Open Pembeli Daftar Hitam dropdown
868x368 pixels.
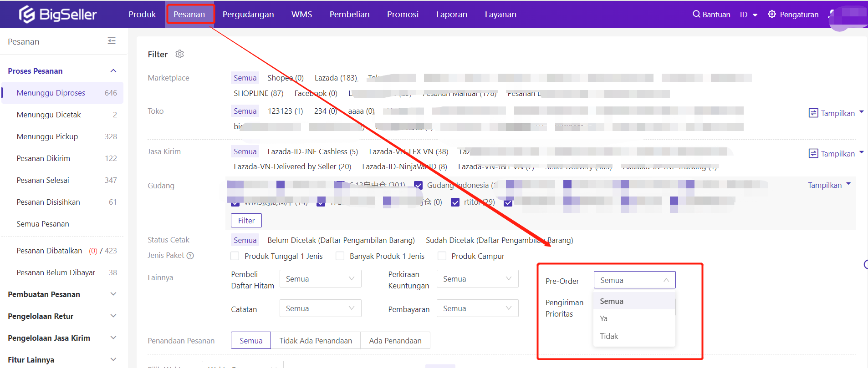(320, 279)
